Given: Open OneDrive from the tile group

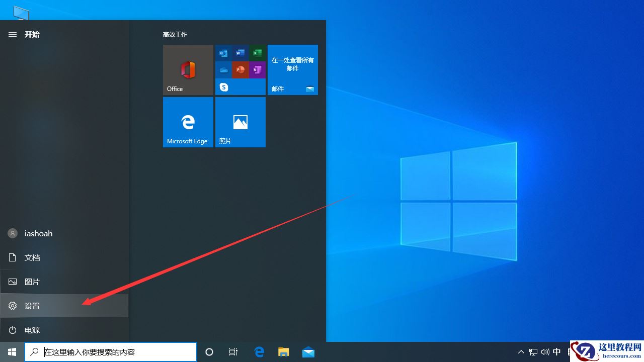Looking at the screenshot, I should pyautogui.click(x=223, y=69).
